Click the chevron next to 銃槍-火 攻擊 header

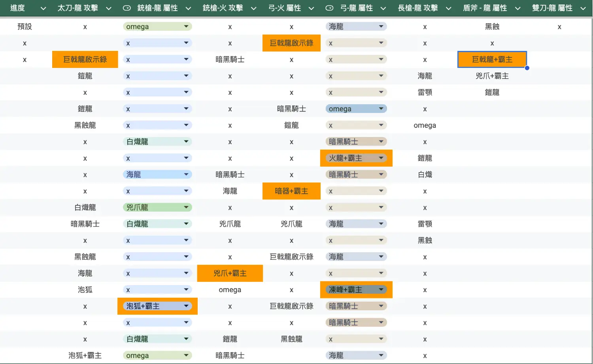tap(254, 8)
